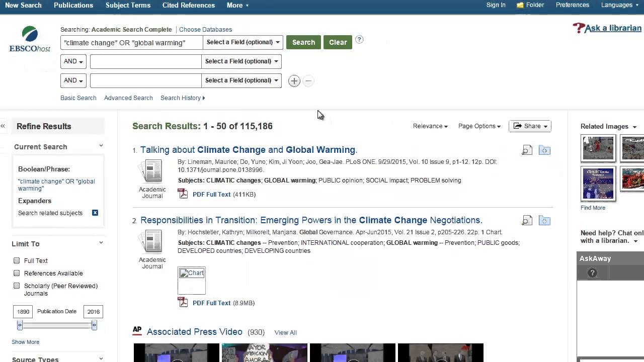This screenshot has height=362, width=644.
Task: Preview result 1 with the magnifier icon
Action: click(x=527, y=150)
